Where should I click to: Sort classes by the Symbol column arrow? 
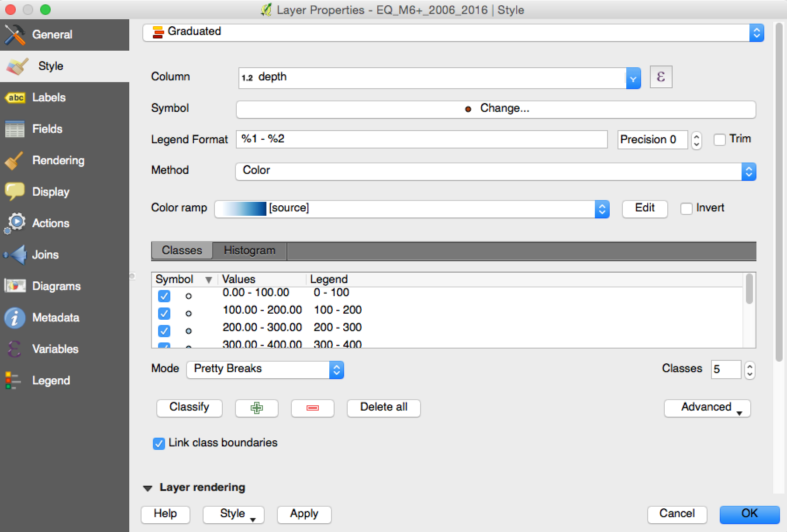[209, 280]
